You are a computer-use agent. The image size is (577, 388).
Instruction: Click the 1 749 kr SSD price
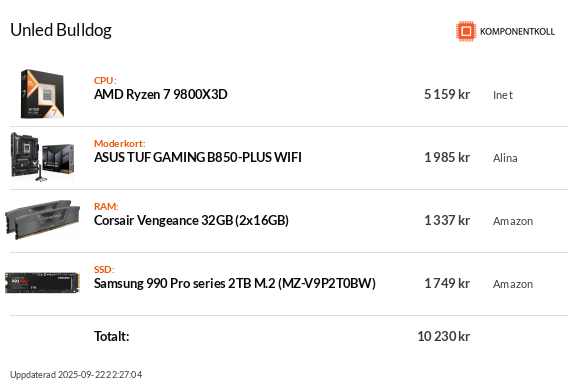click(447, 283)
